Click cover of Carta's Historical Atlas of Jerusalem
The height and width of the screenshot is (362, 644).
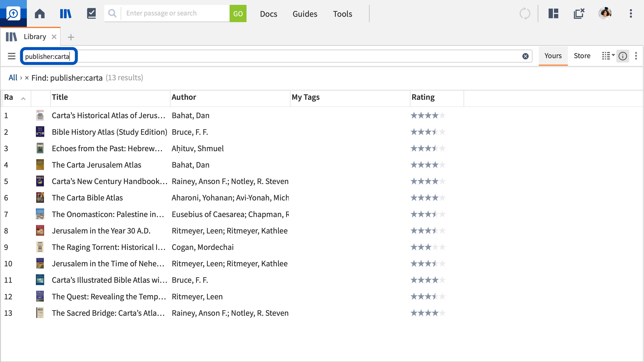[40, 115]
